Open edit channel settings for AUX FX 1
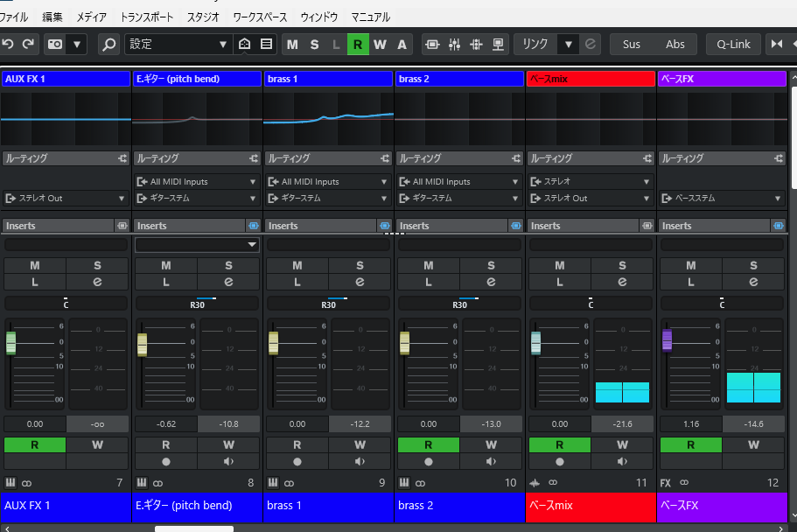The image size is (797, 532). click(x=97, y=282)
